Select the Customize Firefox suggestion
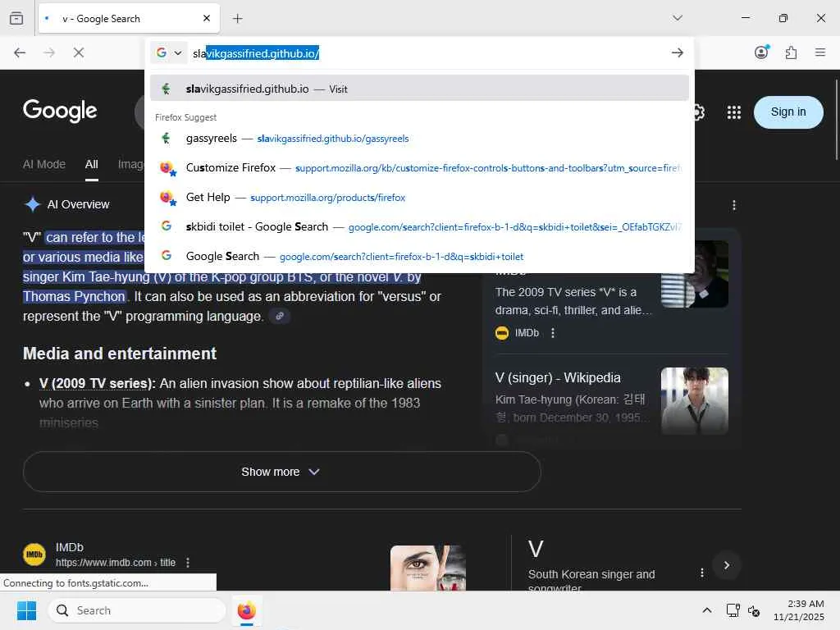This screenshot has height=630, width=840. (419, 167)
